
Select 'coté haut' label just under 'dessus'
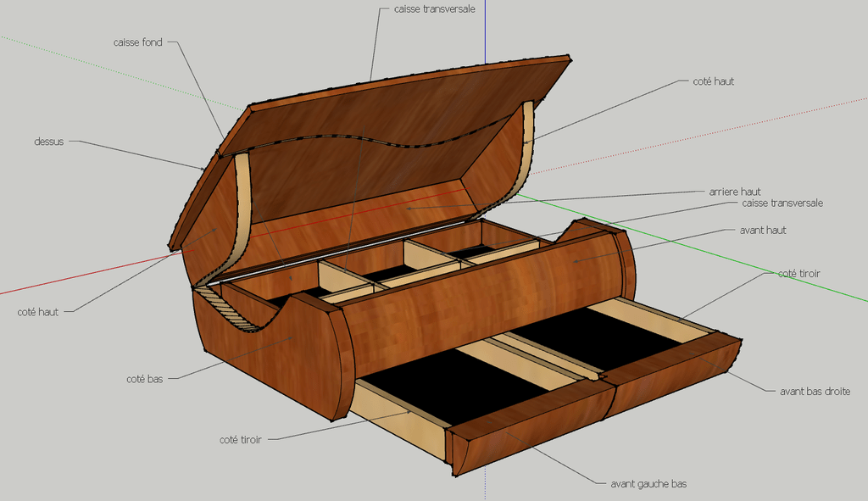click(x=37, y=312)
